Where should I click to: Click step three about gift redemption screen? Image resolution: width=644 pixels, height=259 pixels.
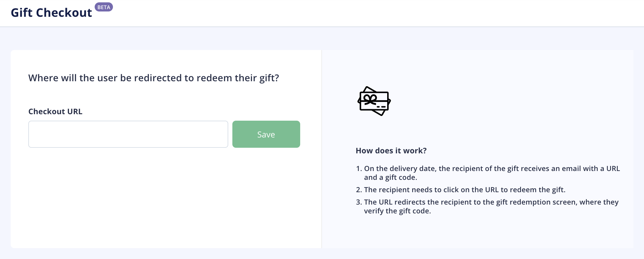pos(491,206)
